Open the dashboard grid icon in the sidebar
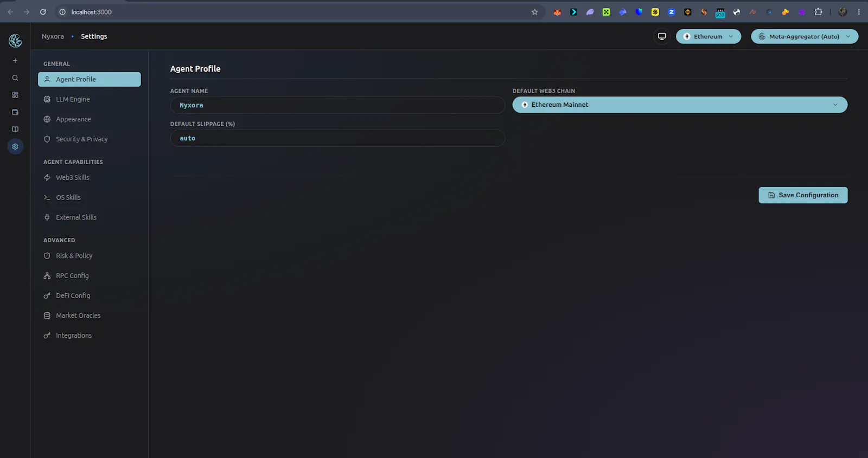Screen dimensions: 868x458 point(15,95)
